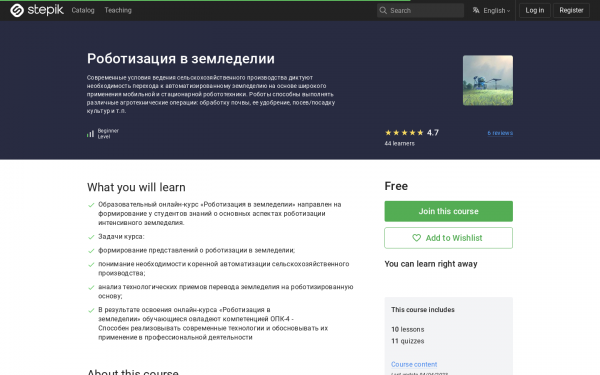This screenshot has height=375, width=600.
Task: Open the 6 reviews link
Action: click(500, 133)
